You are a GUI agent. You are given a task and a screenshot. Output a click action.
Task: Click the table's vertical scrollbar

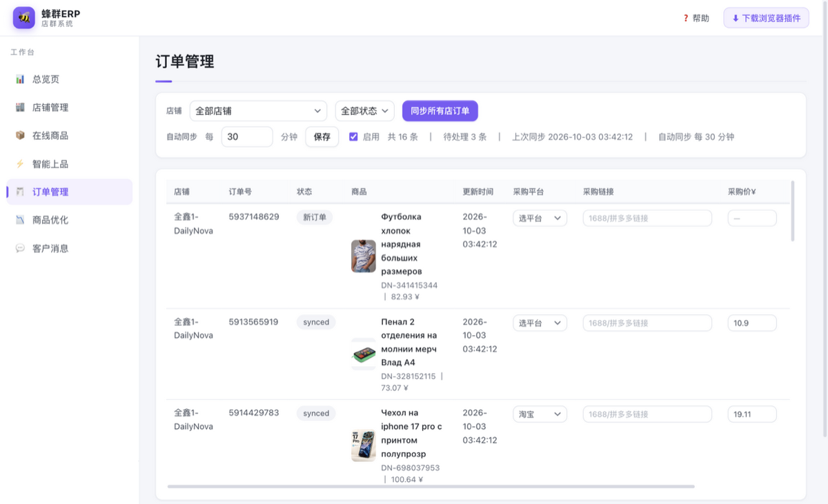(792, 211)
